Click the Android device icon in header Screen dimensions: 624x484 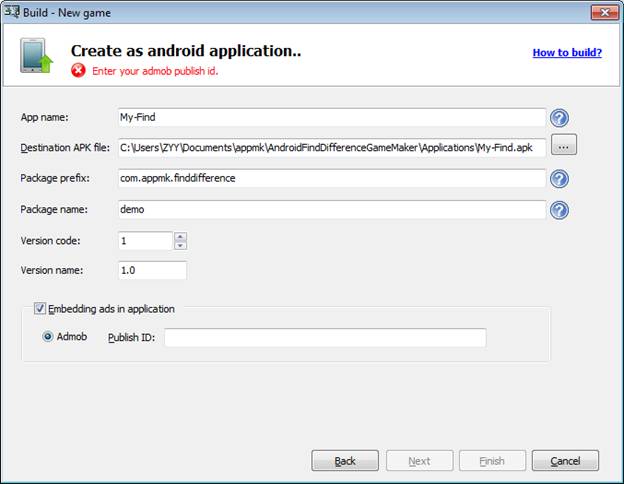click(x=36, y=56)
